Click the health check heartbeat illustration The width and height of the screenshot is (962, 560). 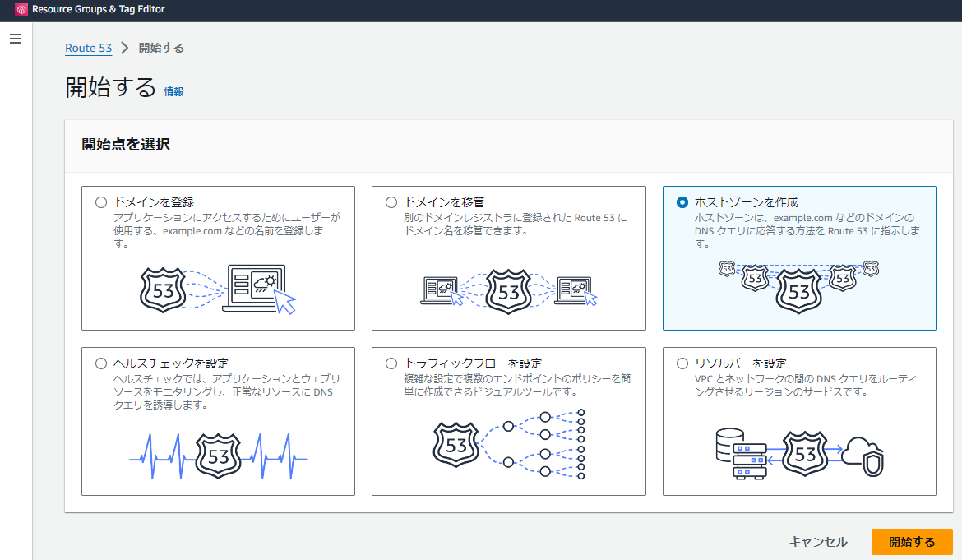[218, 456]
